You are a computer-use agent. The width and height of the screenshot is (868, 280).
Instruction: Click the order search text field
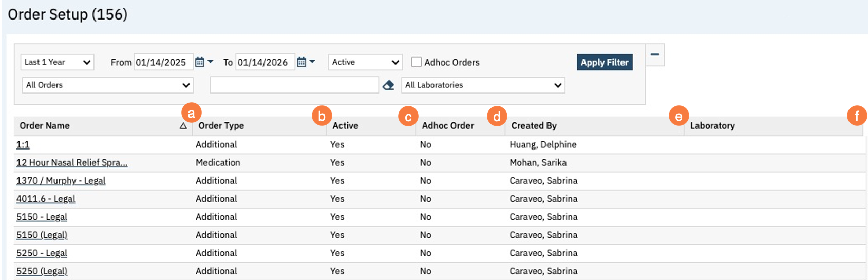pyautogui.click(x=294, y=85)
